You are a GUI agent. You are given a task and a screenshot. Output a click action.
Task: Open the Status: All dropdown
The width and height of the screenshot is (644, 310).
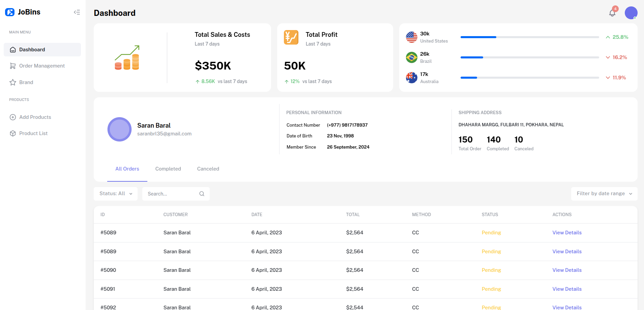116,194
